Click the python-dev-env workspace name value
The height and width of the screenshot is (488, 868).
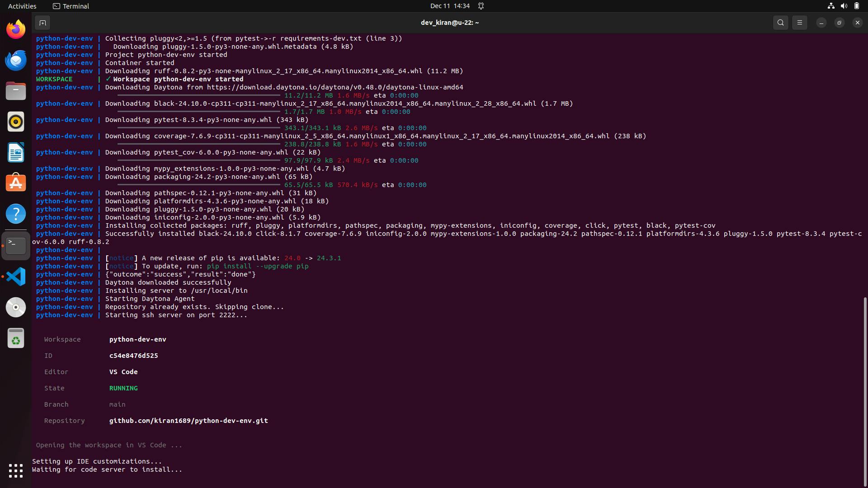pos(138,339)
